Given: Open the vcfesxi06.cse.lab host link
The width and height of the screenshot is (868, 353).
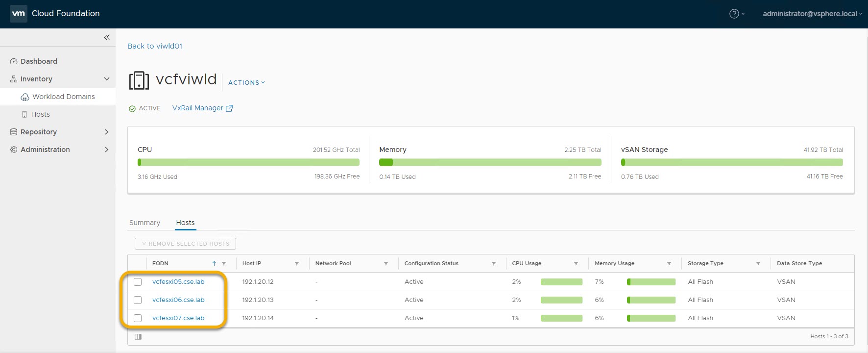Looking at the screenshot, I should click(x=178, y=300).
